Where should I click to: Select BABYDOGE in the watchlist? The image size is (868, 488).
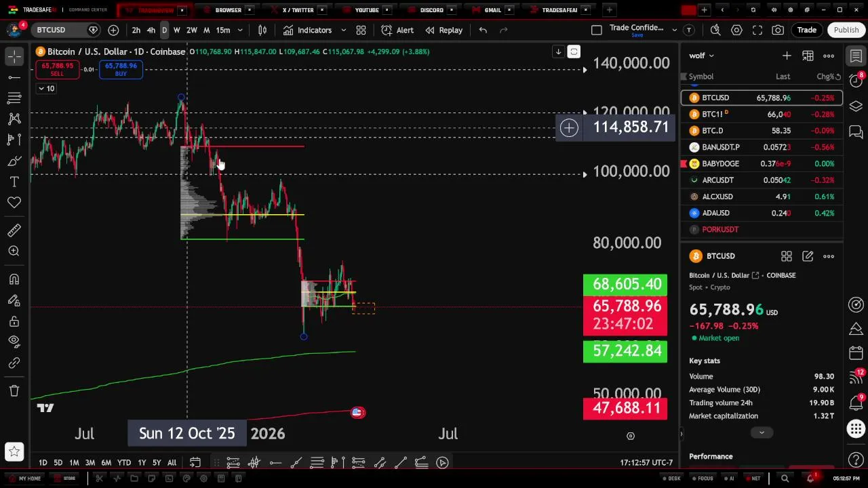(x=762, y=163)
